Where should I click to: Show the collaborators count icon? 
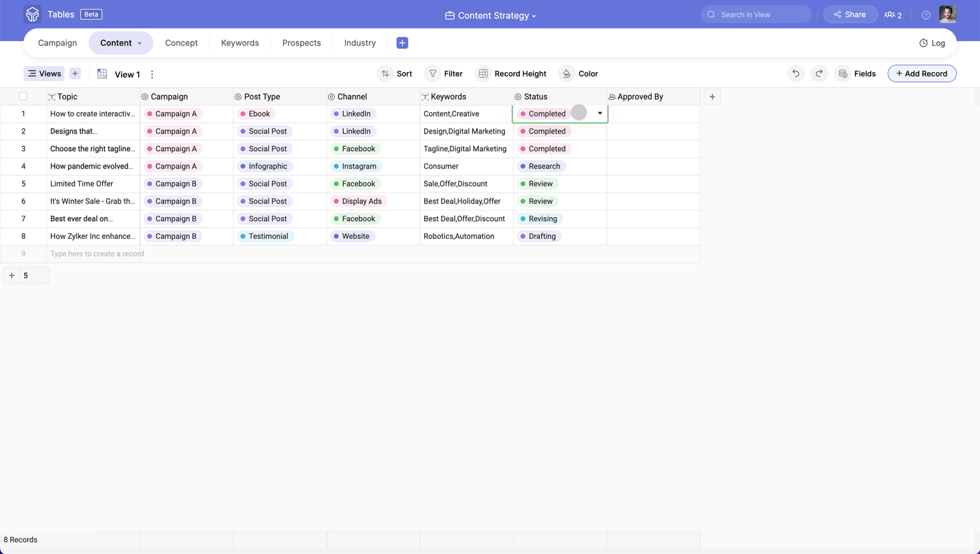point(893,15)
